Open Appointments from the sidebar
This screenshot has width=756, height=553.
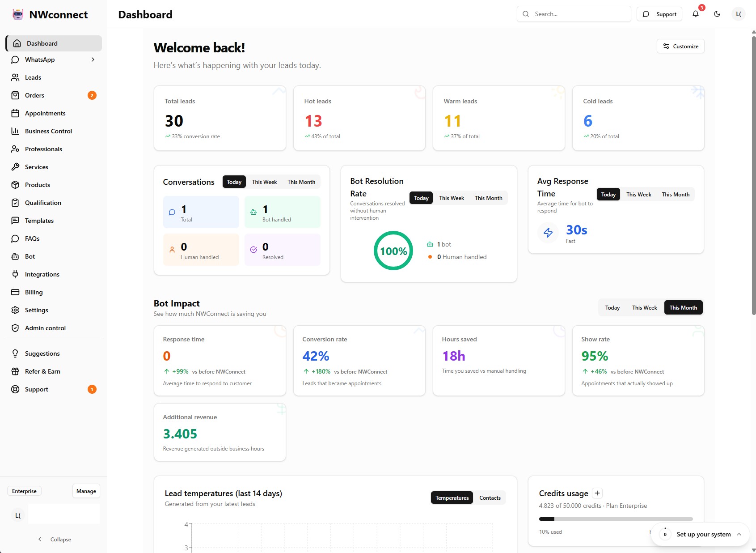45,113
